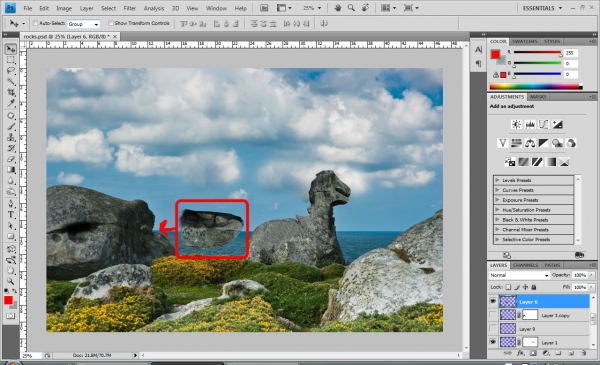Viewport: 600px width, 365px height.
Task: Click the color spectrum ramp bar
Action: (536, 87)
